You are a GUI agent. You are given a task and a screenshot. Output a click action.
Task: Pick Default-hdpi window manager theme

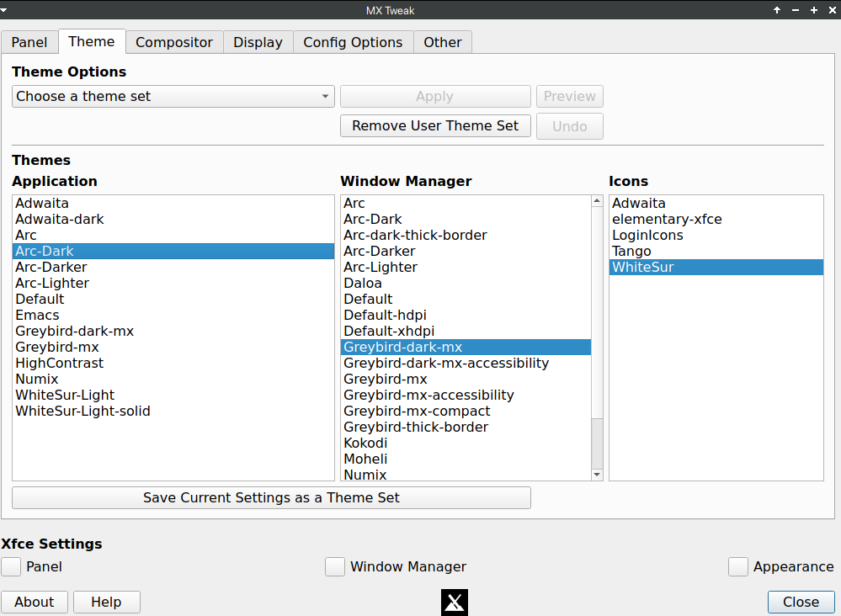click(466, 316)
